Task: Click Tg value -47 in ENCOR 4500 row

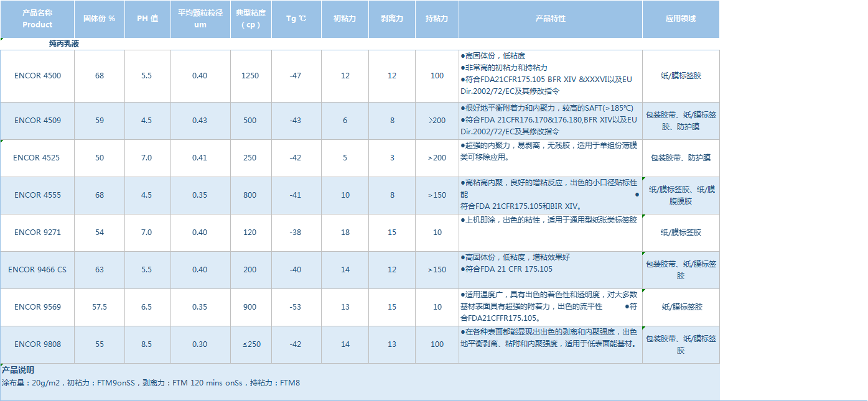Action: [x=296, y=76]
